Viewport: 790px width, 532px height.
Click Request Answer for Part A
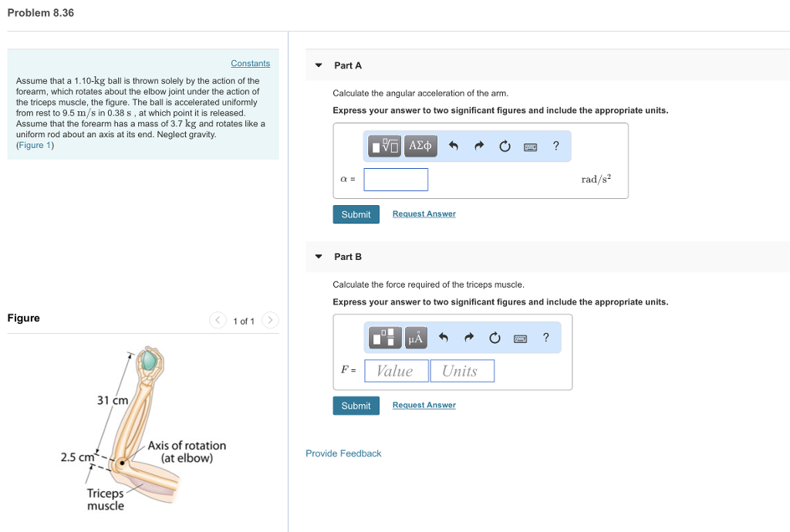click(x=424, y=214)
